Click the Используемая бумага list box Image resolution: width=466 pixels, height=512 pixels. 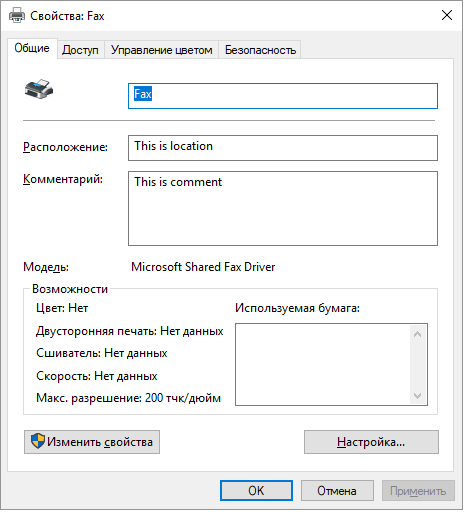tap(333, 366)
